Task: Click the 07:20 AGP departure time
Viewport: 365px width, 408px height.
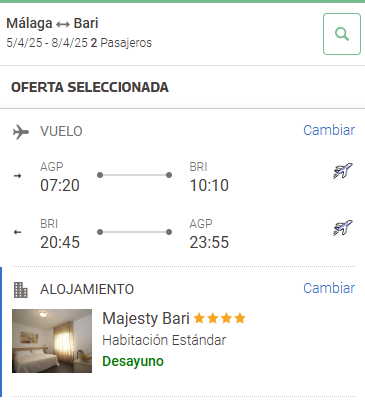Action: point(60,185)
